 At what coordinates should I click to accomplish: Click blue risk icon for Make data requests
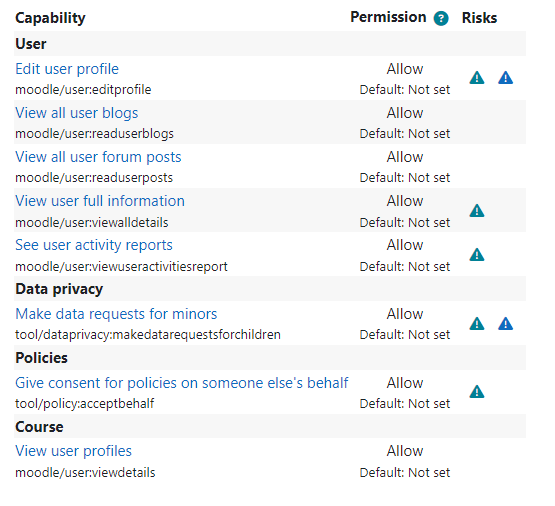(505, 323)
